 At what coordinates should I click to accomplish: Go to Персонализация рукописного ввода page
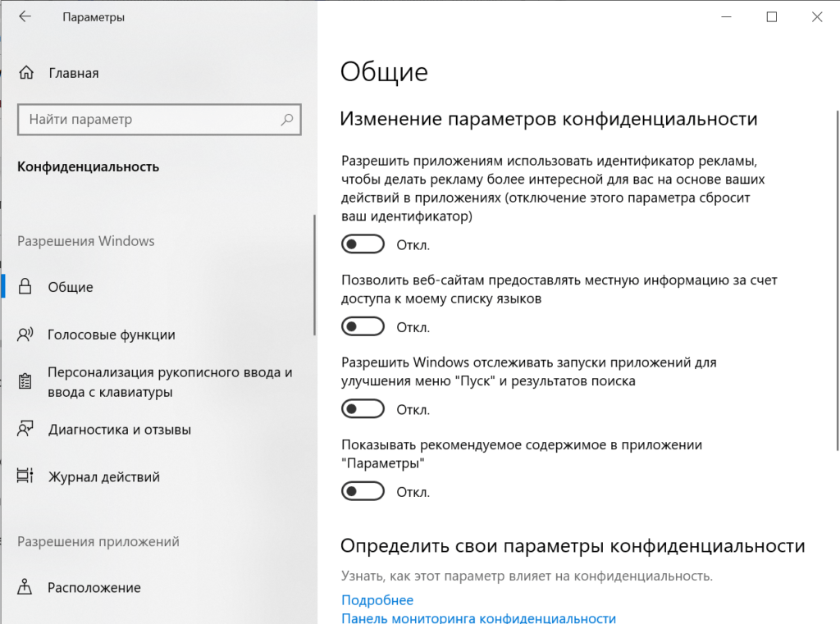[x=158, y=381]
